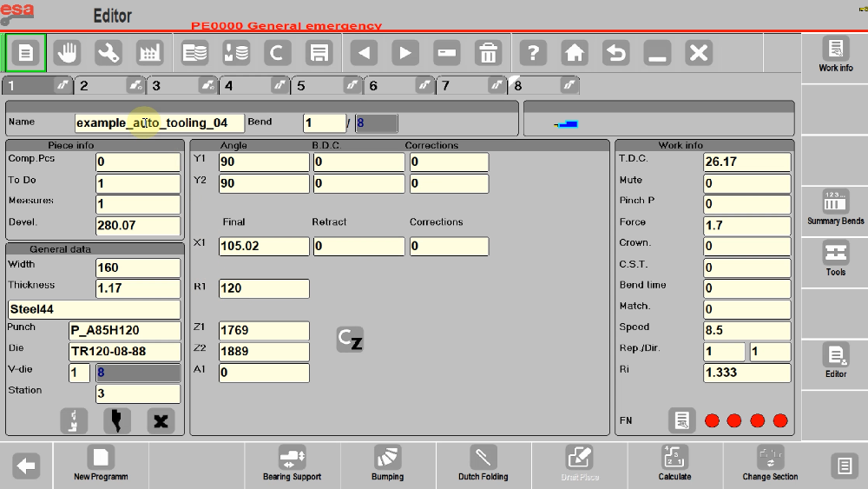The image size is (868, 489).
Task: Click the X1 Final field 105.02
Action: tap(264, 246)
